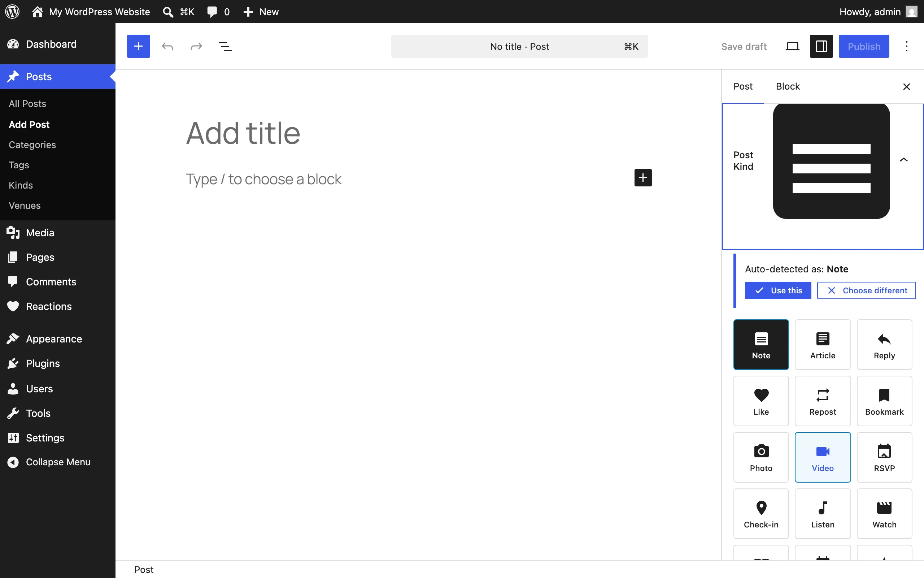Viewport: 924px width, 578px height.
Task: Collapse the admin menu
Action: pos(58,462)
